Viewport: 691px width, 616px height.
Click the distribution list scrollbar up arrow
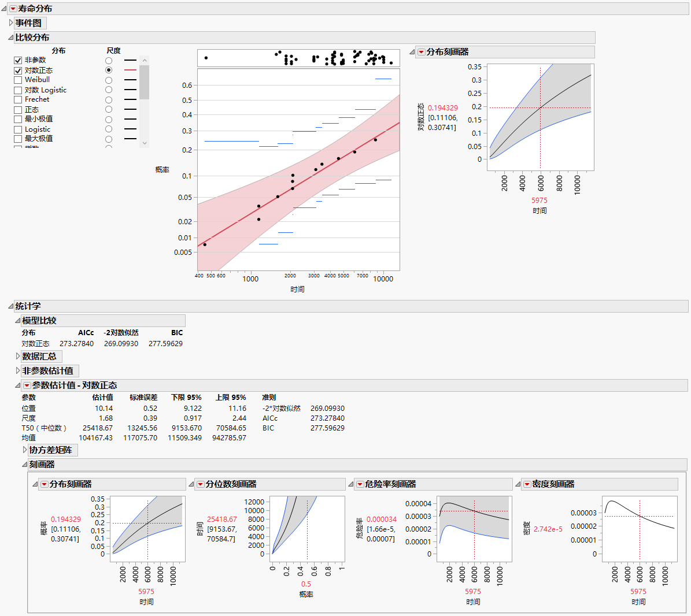click(x=145, y=60)
